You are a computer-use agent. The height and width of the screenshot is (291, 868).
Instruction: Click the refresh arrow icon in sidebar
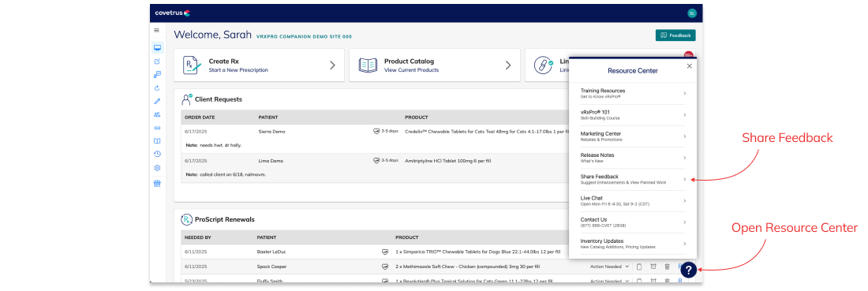pos(157,88)
